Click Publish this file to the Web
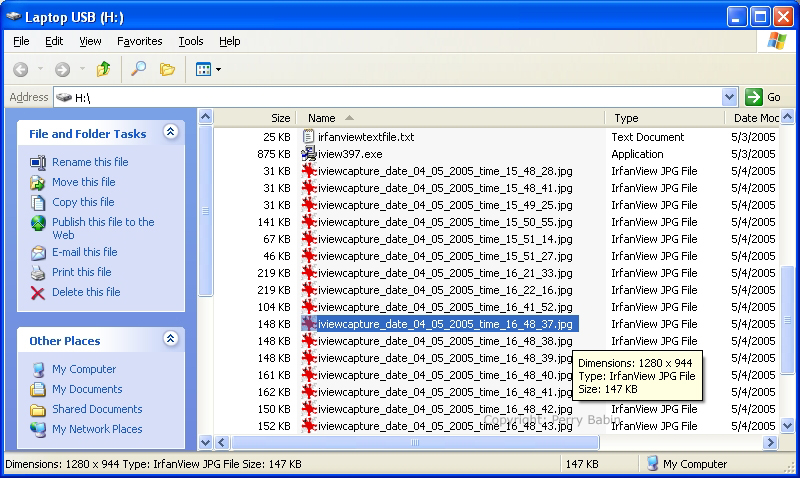Image resolution: width=800 pixels, height=478 pixels. [103, 229]
